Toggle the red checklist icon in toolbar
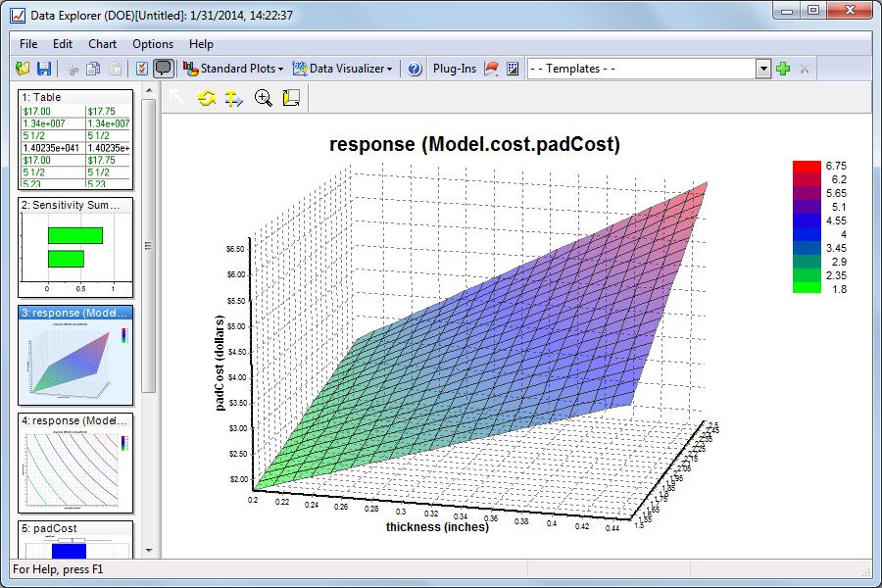 [x=142, y=69]
